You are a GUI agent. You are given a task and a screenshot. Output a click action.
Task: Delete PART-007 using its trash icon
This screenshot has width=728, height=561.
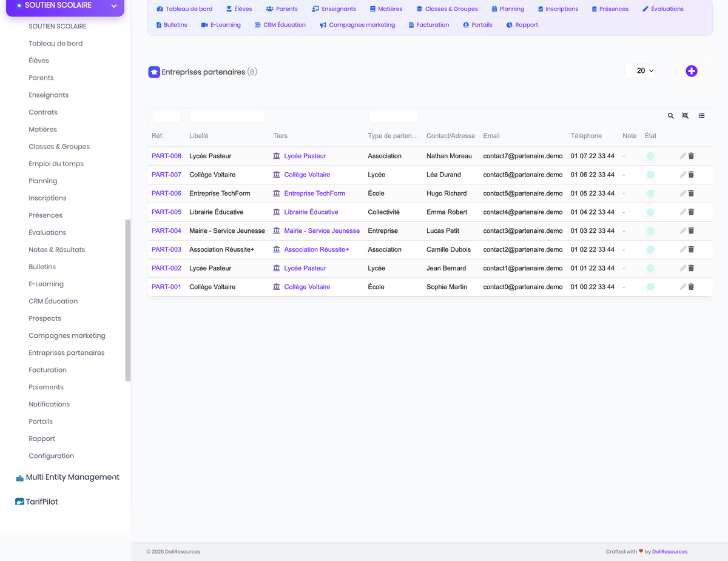tap(691, 175)
